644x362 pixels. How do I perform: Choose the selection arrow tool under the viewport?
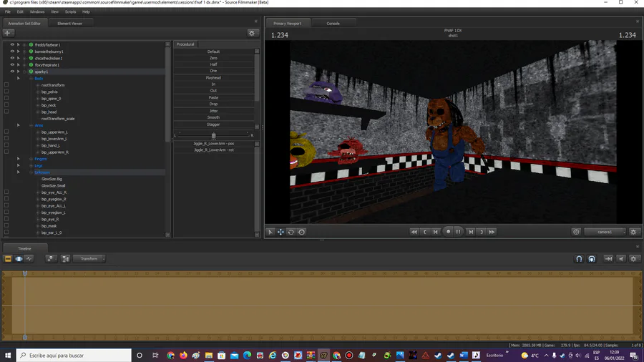[270, 232]
